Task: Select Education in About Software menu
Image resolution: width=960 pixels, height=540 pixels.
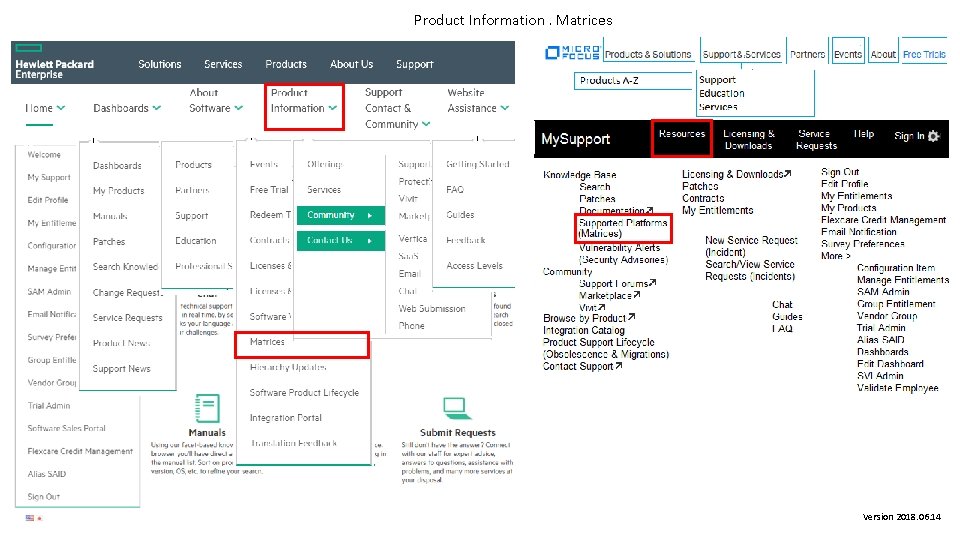Action: tap(195, 241)
